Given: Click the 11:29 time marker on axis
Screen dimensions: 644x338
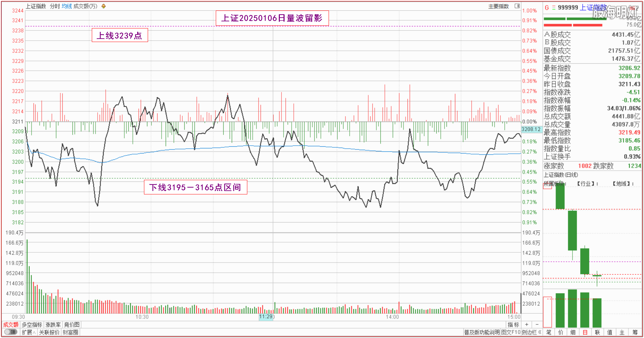Looking at the screenshot, I should point(266,317).
